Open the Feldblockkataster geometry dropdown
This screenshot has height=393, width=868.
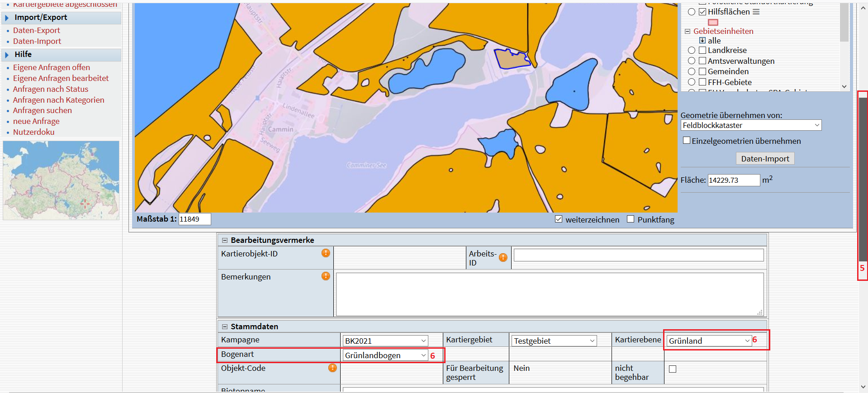(x=751, y=125)
